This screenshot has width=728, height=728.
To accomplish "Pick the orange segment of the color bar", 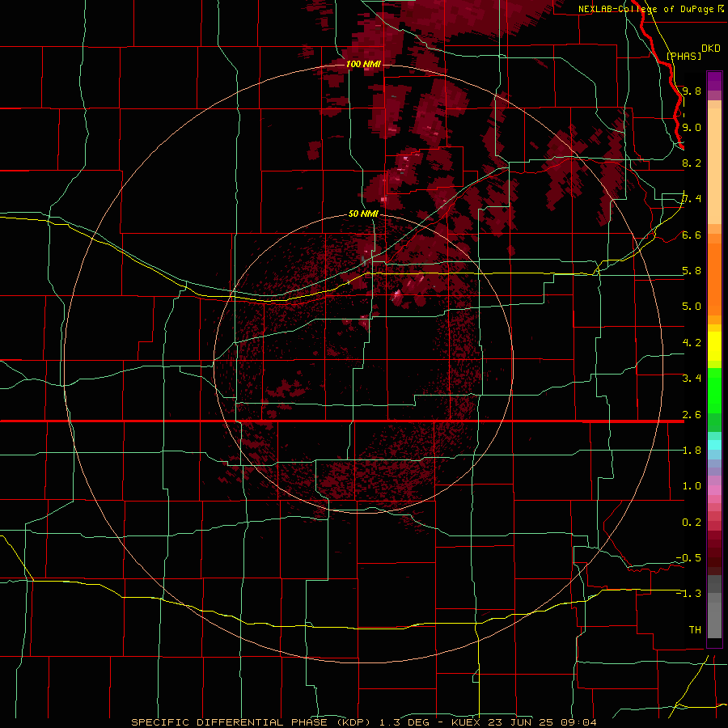I will 714,278.
